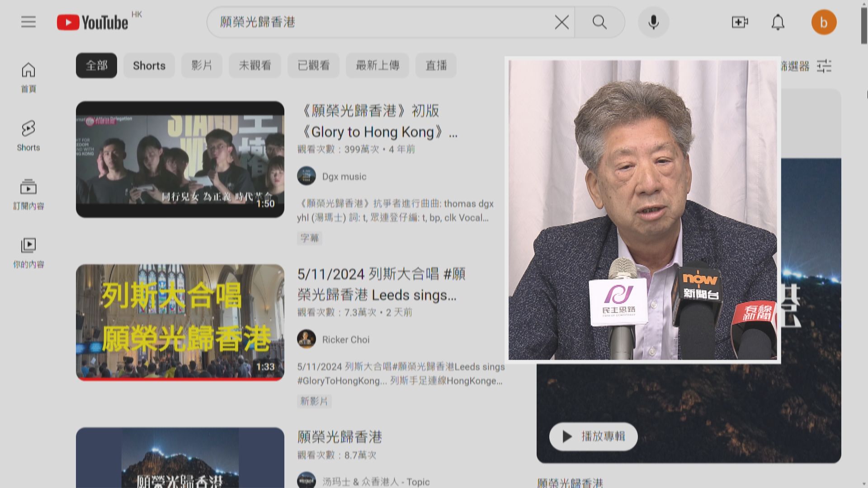Open Dgx music channel name
868x488 pixels.
tap(344, 177)
